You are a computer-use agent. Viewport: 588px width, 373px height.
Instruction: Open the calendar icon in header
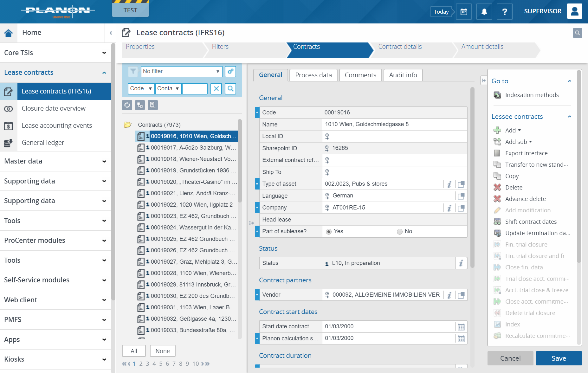point(464,12)
